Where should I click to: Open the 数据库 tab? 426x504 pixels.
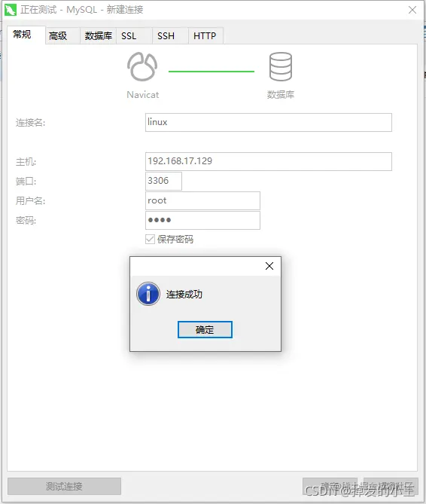pyautogui.click(x=99, y=35)
